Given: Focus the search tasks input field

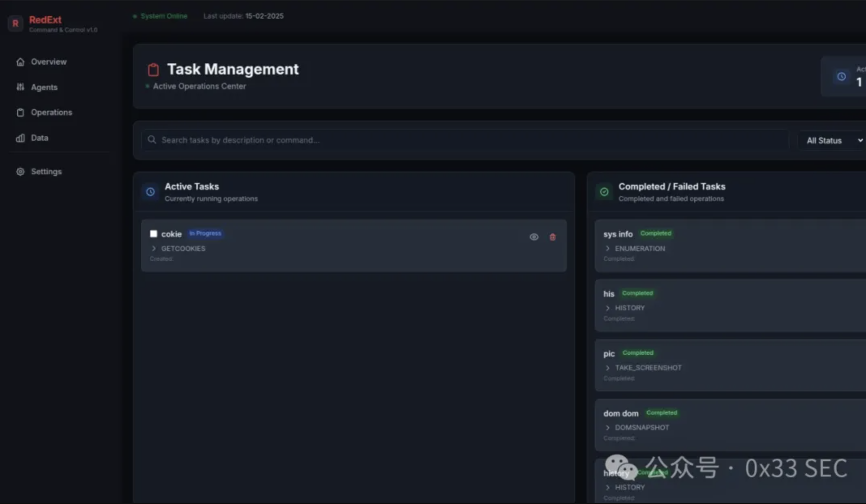Looking at the screenshot, I should pyautogui.click(x=466, y=140).
